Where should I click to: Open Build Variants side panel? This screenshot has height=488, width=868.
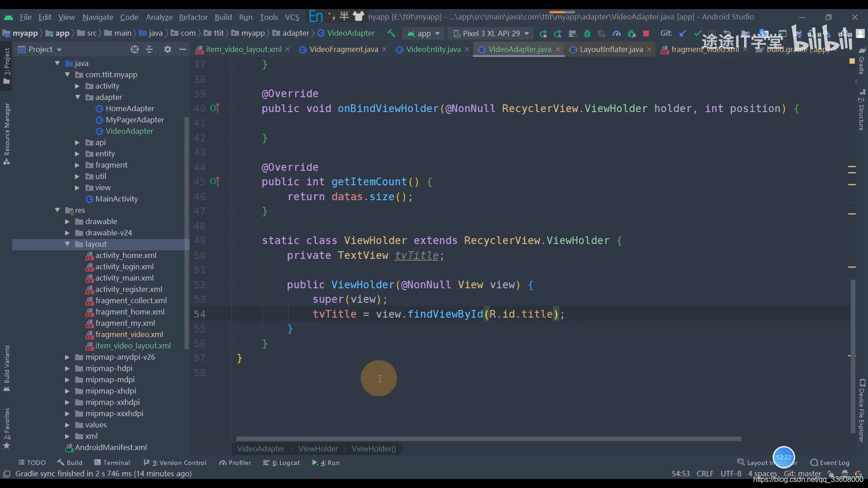coord(6,368)
